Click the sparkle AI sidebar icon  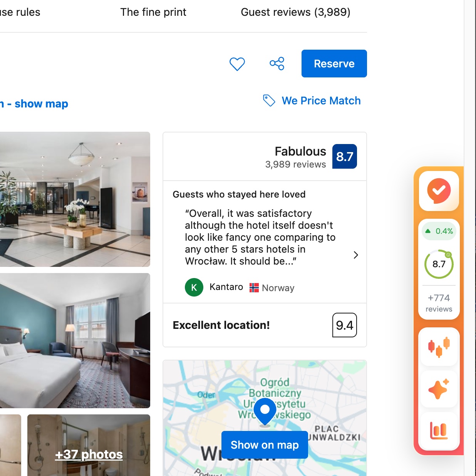[439, 389]
